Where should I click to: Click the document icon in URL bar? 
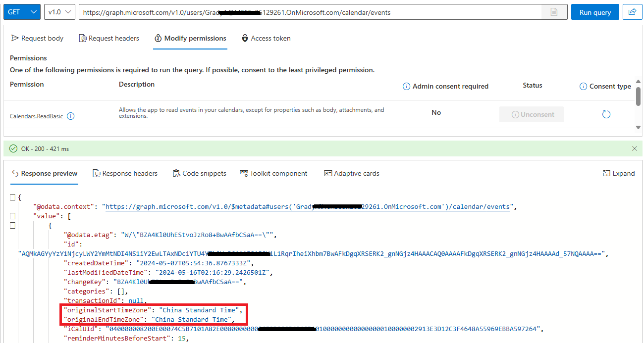click(x=554, y=12)
